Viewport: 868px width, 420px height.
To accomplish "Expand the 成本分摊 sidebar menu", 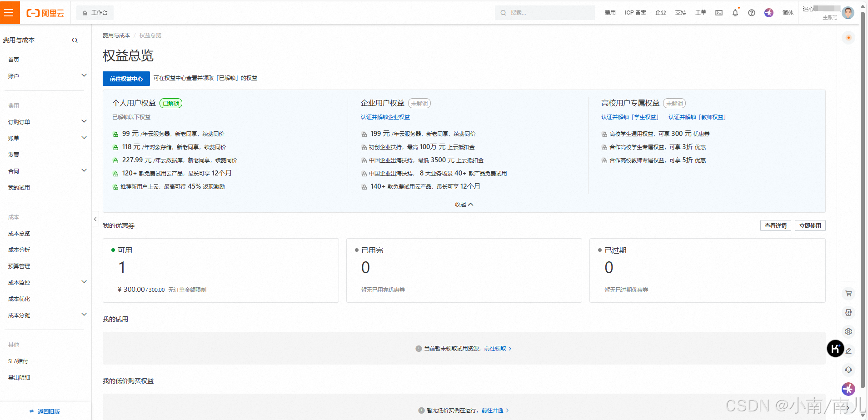I will (x=84, y=315).
